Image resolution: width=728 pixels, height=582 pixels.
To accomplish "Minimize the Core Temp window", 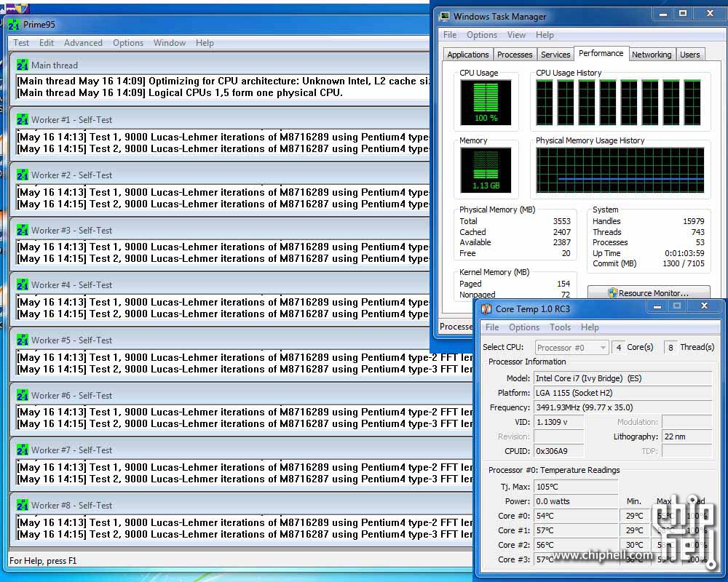I will point(657,306).
